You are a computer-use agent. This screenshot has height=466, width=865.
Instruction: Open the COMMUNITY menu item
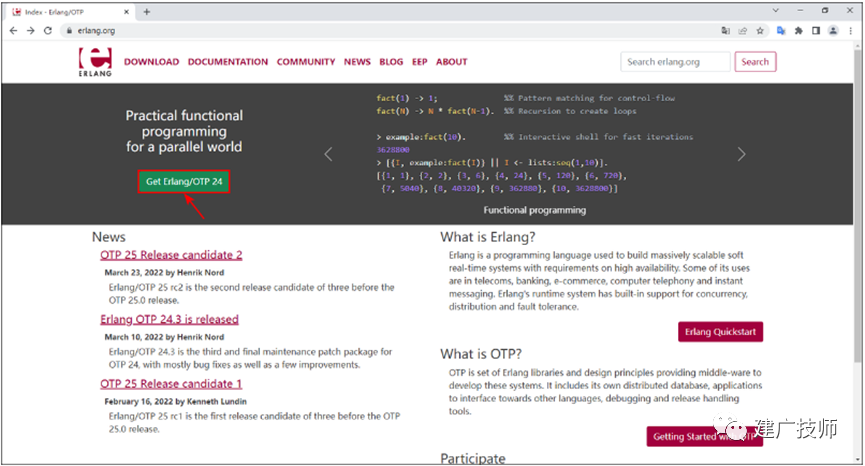coord(306,62)
